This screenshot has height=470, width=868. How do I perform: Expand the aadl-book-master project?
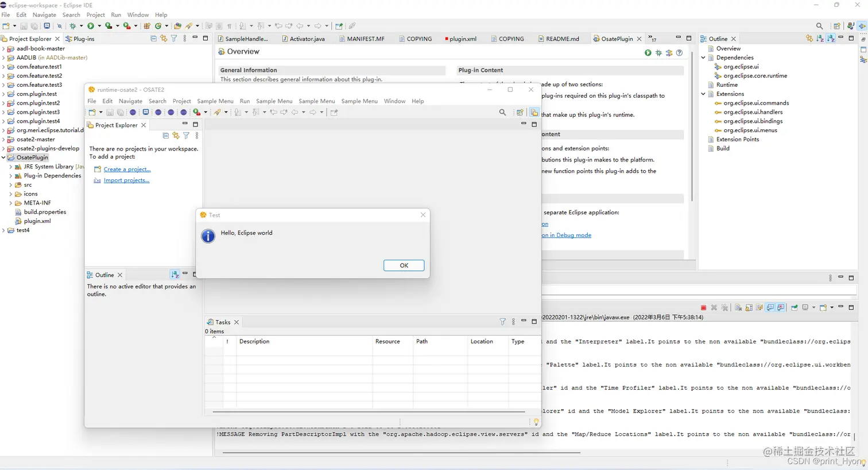coord(3,49)
